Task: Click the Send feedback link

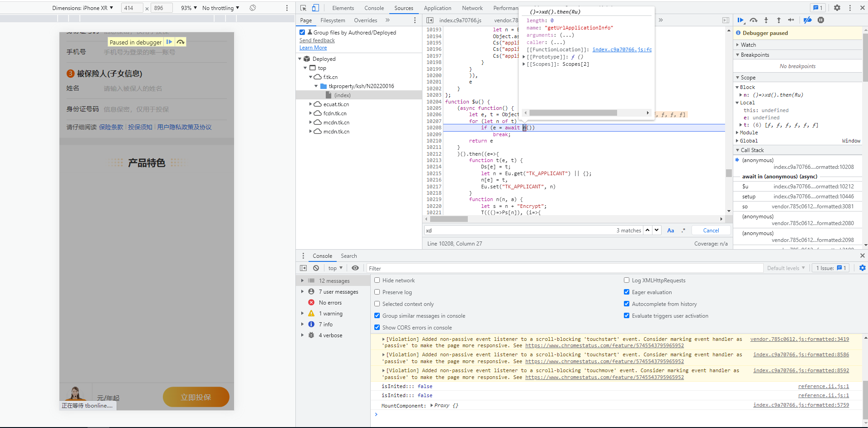Action: coord(317,40)
